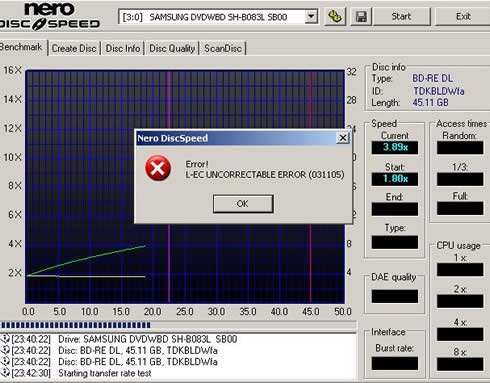Click the Start button

401,16
